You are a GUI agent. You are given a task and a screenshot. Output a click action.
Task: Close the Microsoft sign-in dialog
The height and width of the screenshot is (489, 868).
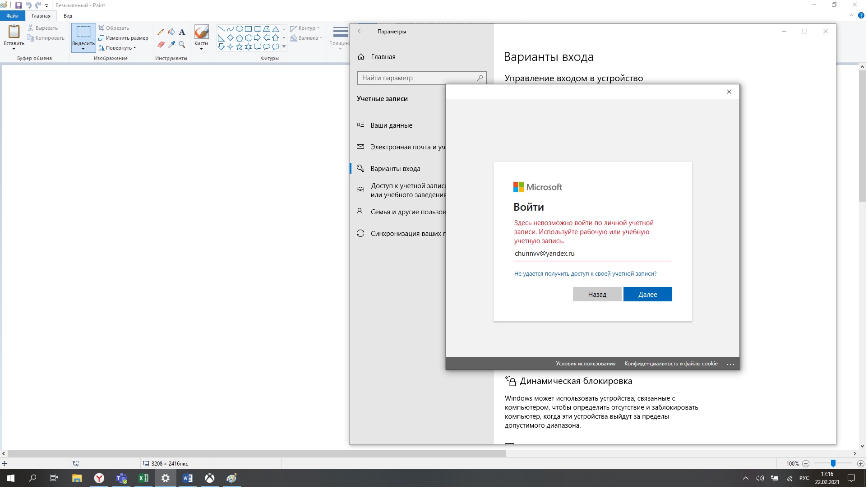pyautogui.click(x=730, y=92)
